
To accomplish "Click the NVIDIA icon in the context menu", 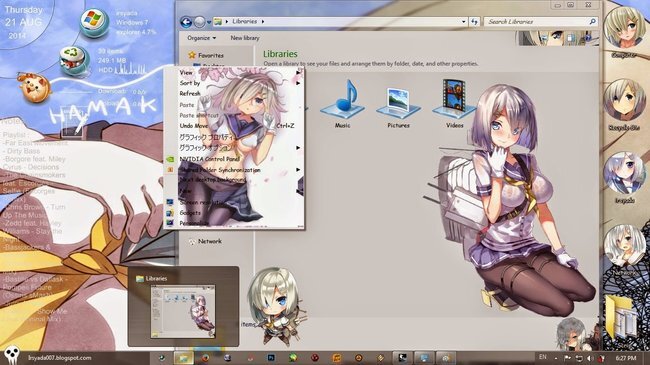I will click(170, 159).
